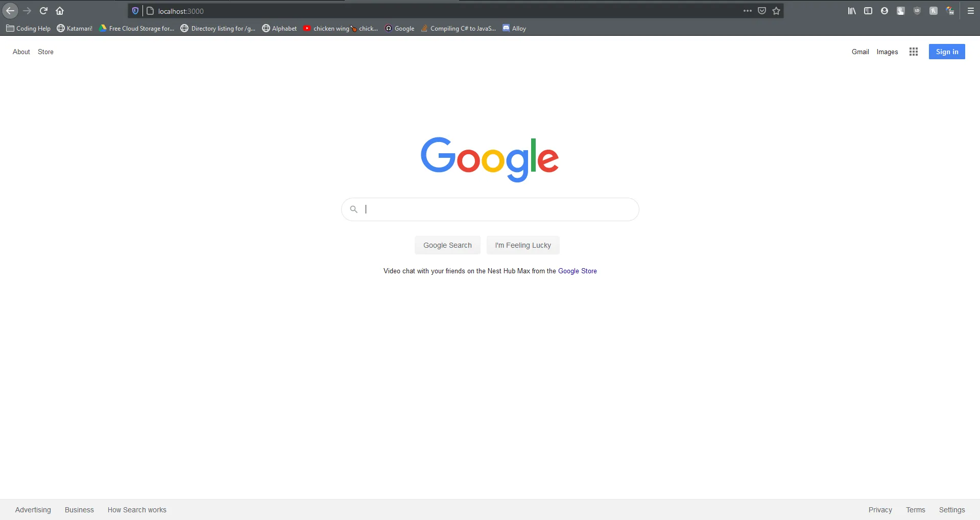
Task: Click the Sign in button
Action: coord(947,52)
